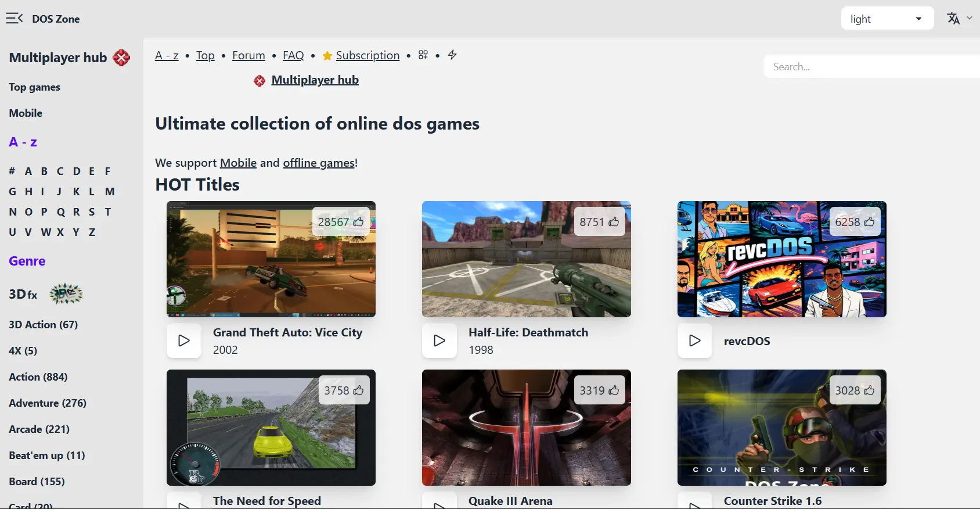
Task: Open the Grand Theft Auto: Vice City thumbnail
Action: point(271,259)
